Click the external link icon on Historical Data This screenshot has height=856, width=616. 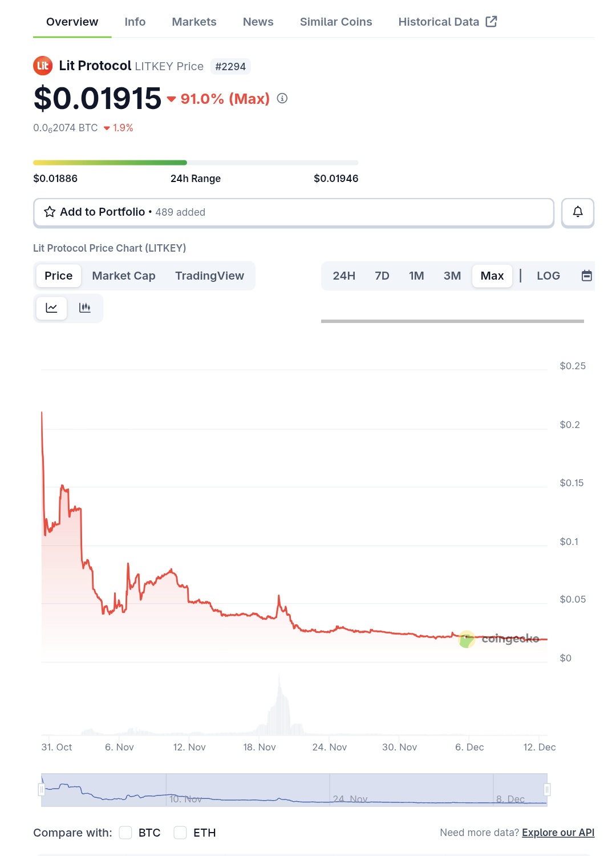click(491, 22)
